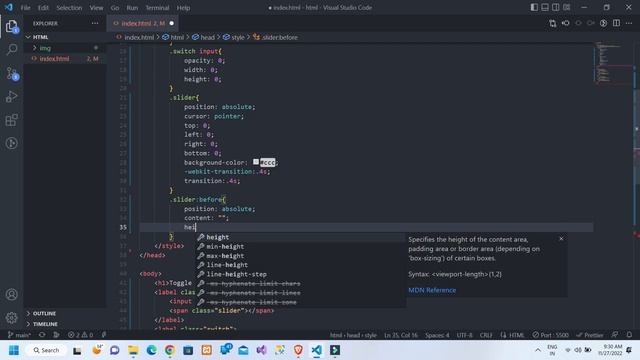Click the synchronize changes icon
Screen dimensions: 640x360
pyautogui.click(x=42, y=335)
